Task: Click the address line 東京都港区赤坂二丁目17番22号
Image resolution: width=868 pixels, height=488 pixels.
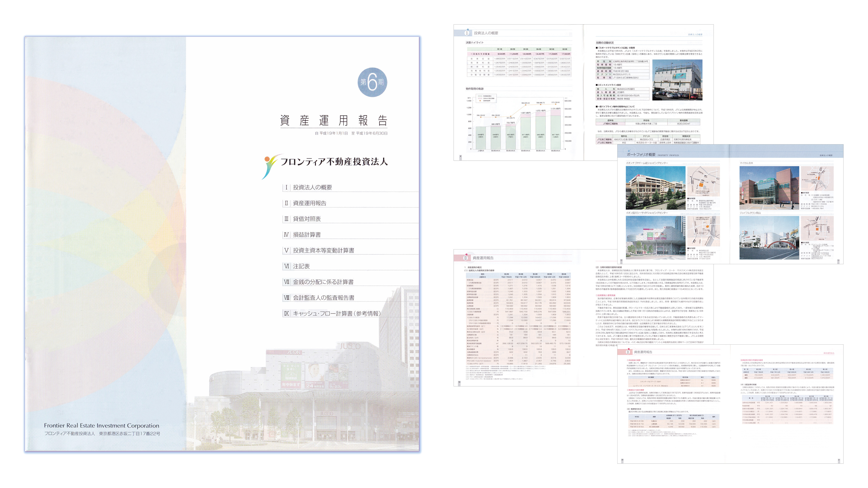Action: 129,434
